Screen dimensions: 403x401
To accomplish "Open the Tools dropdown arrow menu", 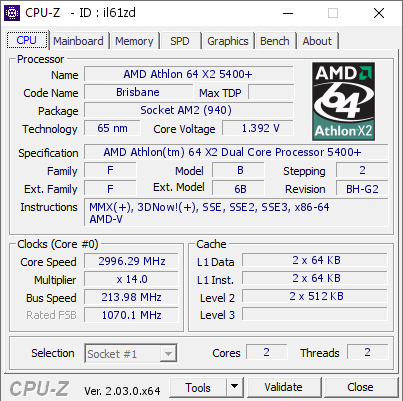I will click(235, 387).
